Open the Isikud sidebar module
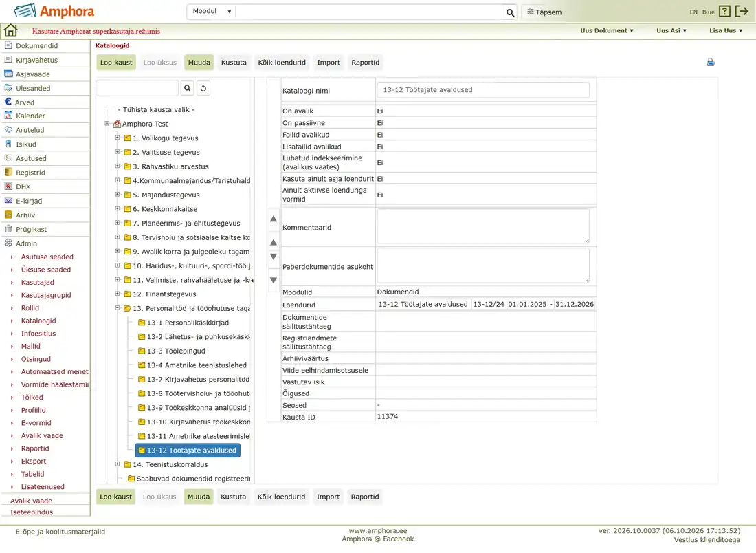This screenshot has height=553, width=756. tap(26, 144)
